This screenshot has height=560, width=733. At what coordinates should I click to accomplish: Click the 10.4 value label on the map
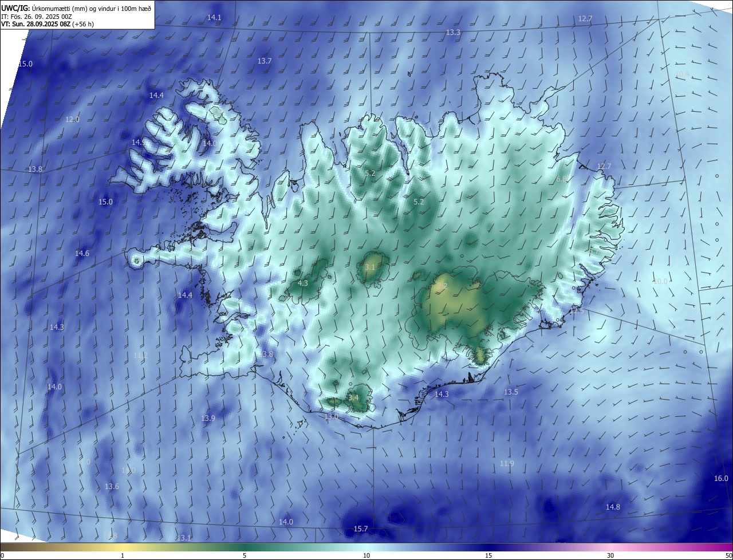pos(682,74)
